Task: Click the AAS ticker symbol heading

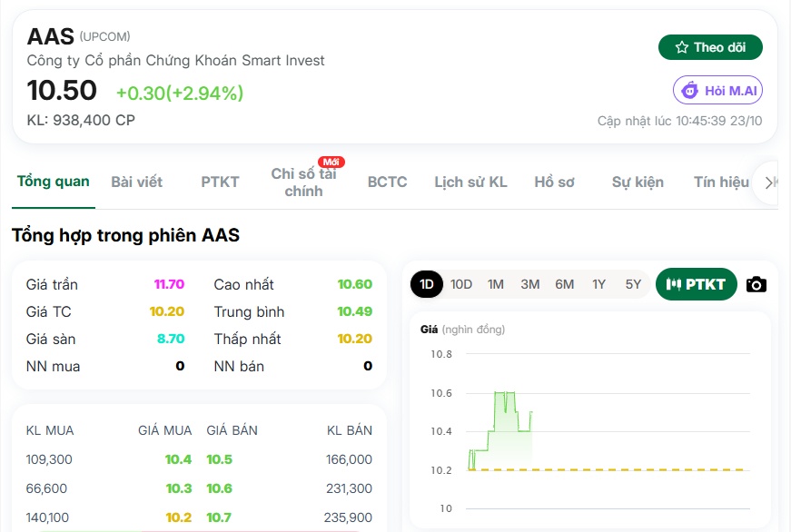Action: 51,36
